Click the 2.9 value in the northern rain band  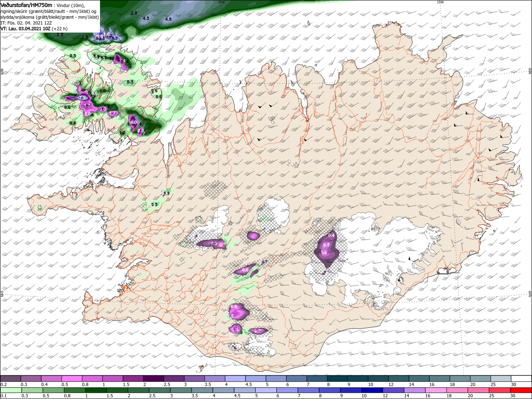(x=134, y=13)
